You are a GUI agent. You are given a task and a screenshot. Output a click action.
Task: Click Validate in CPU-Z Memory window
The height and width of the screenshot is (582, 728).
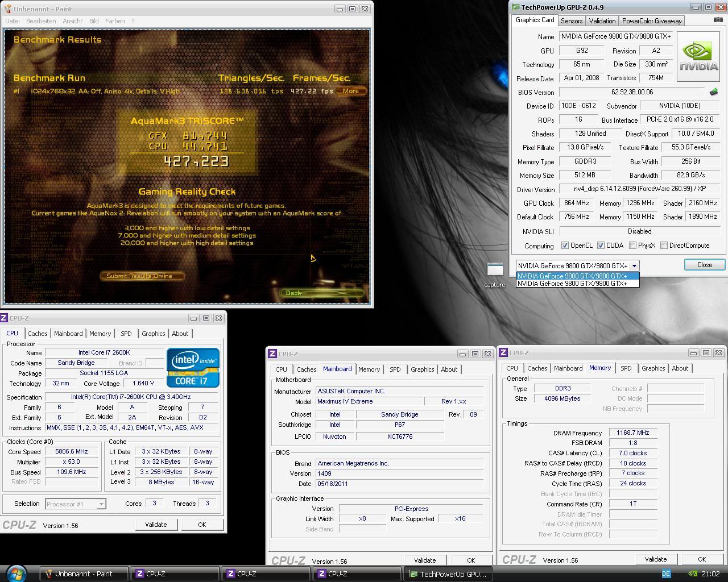[x=656, y=559]
